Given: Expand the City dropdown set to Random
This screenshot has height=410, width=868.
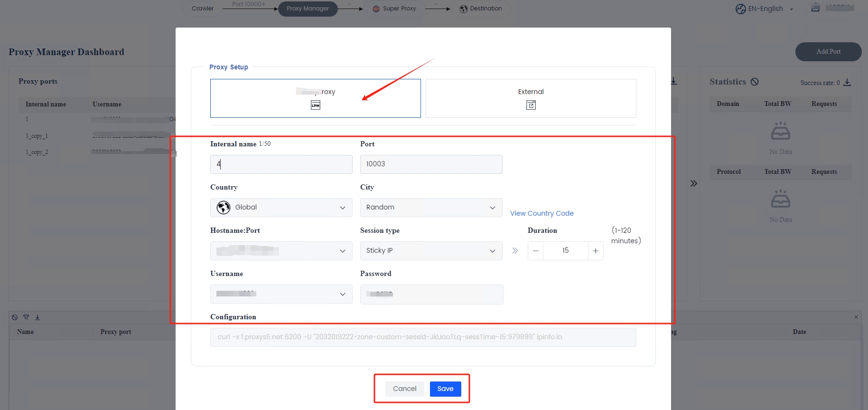Looking at the screenshot, I should pos(431,208).
